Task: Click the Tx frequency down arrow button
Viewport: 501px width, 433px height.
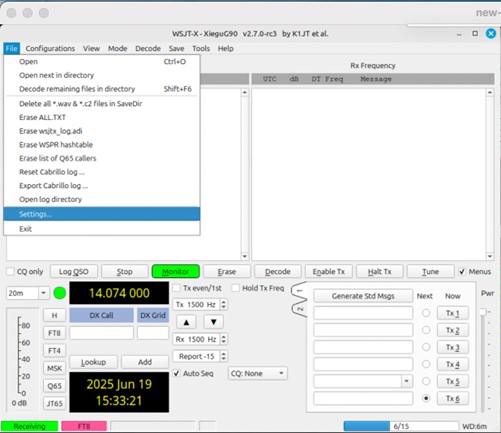Action: (213, 322)
